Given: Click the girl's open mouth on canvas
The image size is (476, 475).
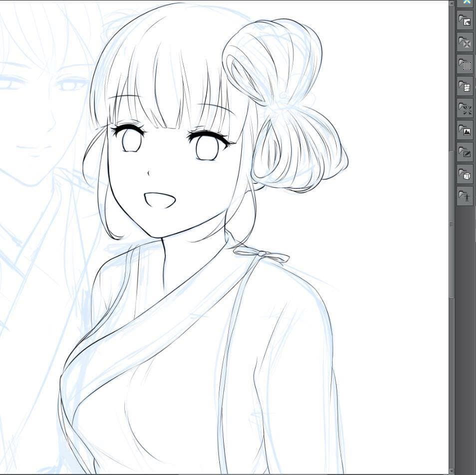Looking at the screenshot, I should (159, 200).
